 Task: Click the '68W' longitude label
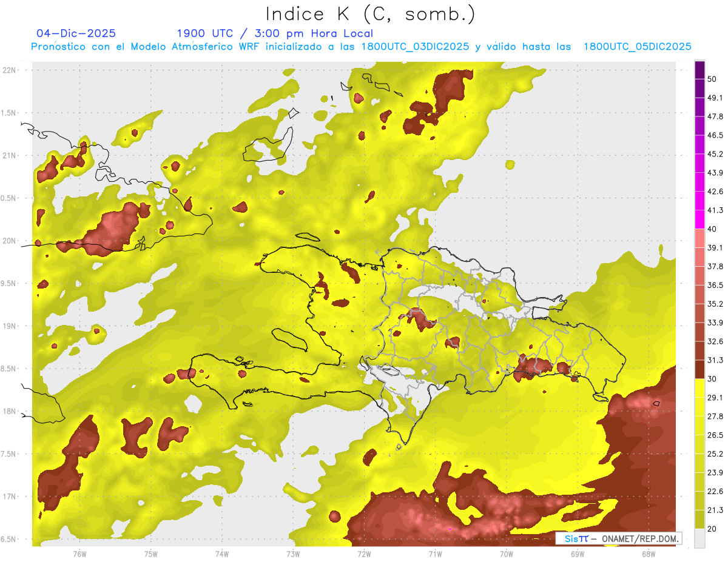point(649,554)
